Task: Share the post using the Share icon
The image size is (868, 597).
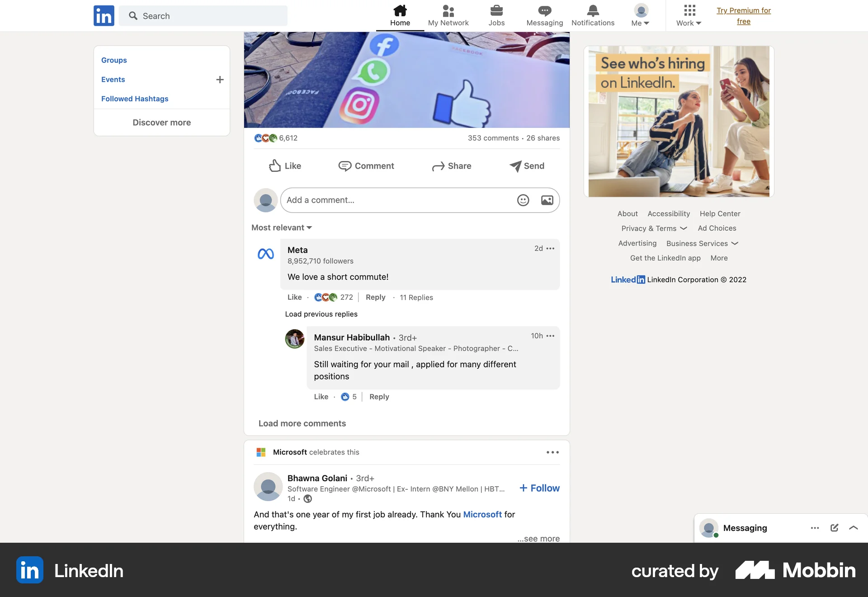Action: pos(452,166)
